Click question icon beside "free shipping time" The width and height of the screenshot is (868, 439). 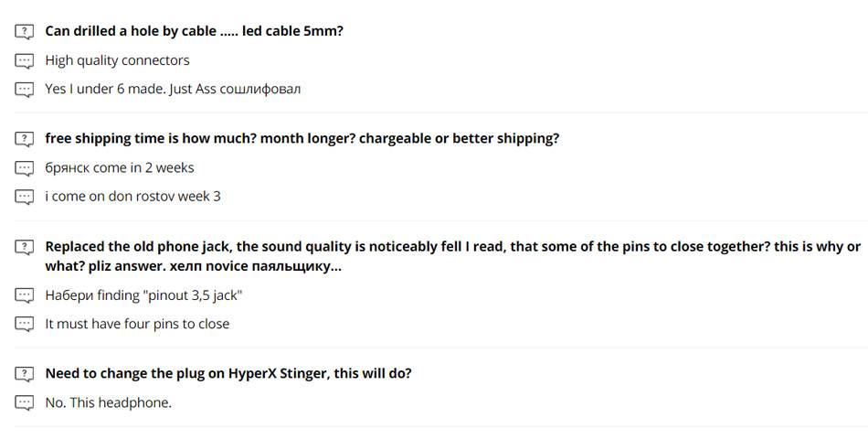(24, 139)
